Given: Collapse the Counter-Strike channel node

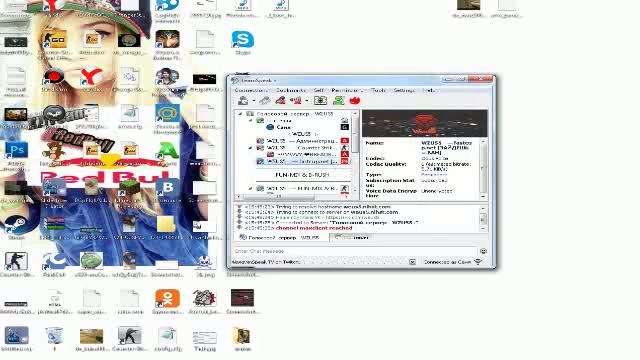Looking at the screenshot, I should click(251, 148).
